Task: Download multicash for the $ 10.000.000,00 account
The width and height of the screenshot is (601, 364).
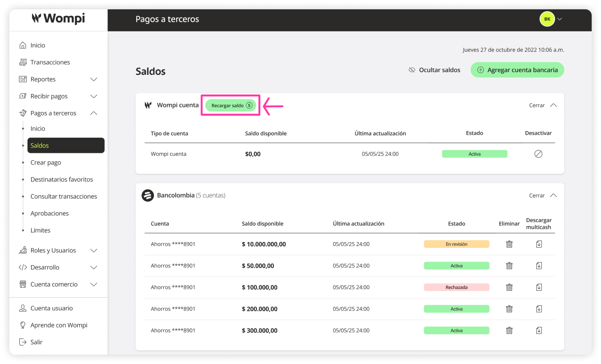Action: [539, 244]
